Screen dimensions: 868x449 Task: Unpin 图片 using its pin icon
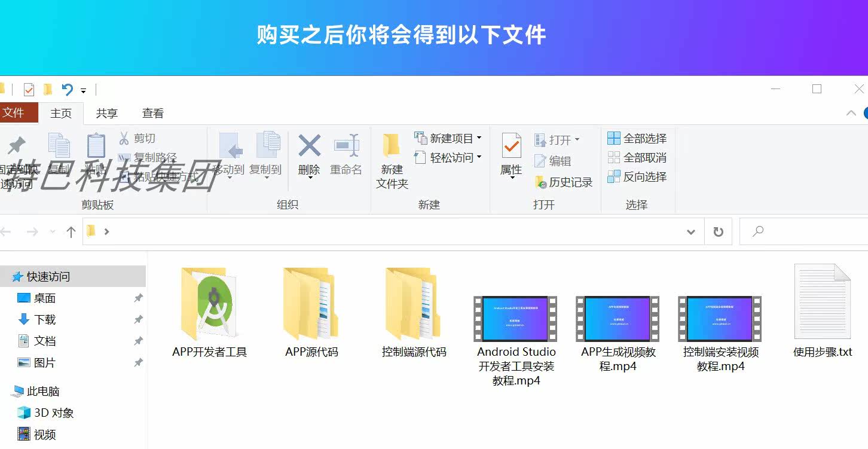tap(138, 362)
